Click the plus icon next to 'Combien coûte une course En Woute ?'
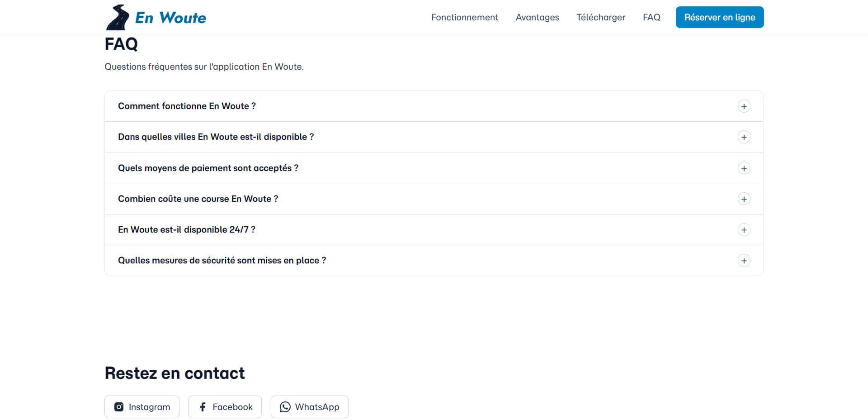Viewport: 868px width, 420px height. pos(744,199)
